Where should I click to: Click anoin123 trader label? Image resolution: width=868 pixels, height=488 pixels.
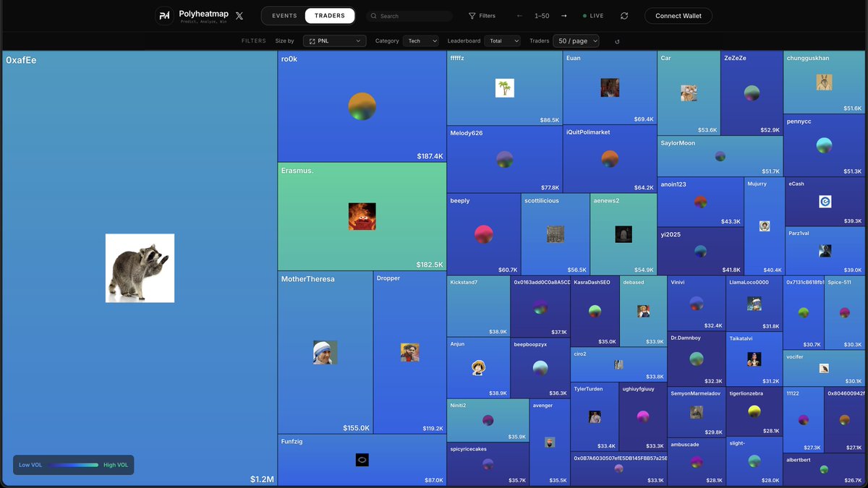tap(673, 184)
